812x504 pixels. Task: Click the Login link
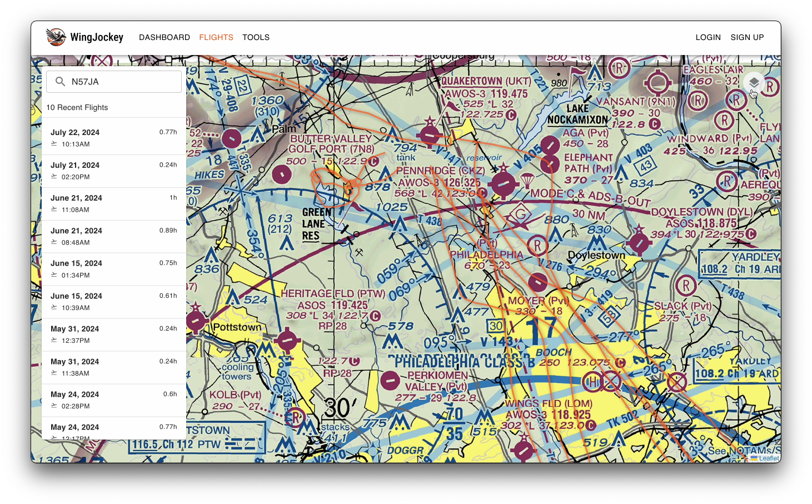coord(708,37)
